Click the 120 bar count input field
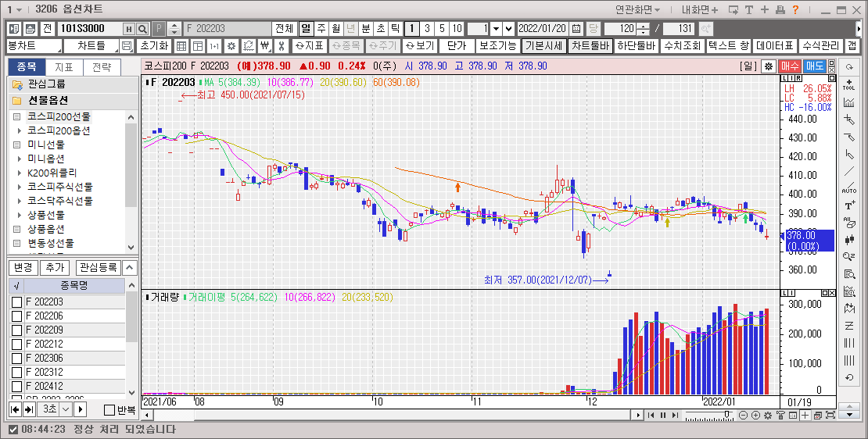 (620, 29)
